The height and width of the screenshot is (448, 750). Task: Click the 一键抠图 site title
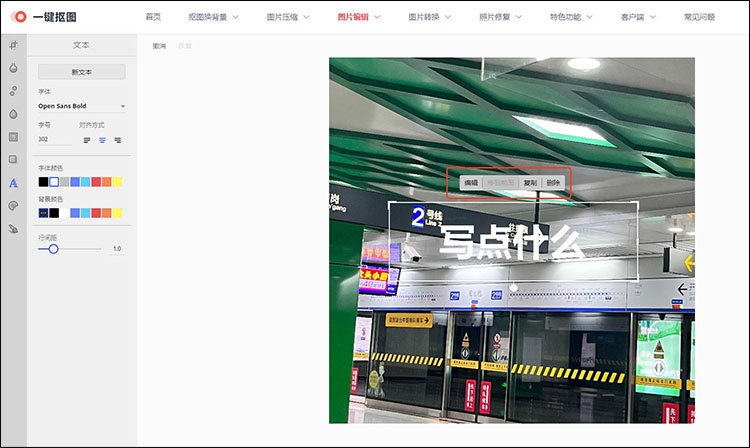(x=55, y=17)
